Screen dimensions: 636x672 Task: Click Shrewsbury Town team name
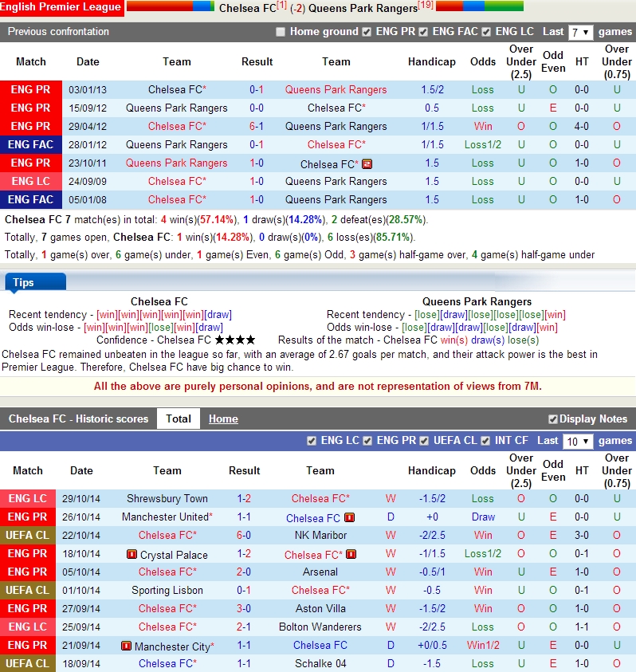(x=167, y=498)
